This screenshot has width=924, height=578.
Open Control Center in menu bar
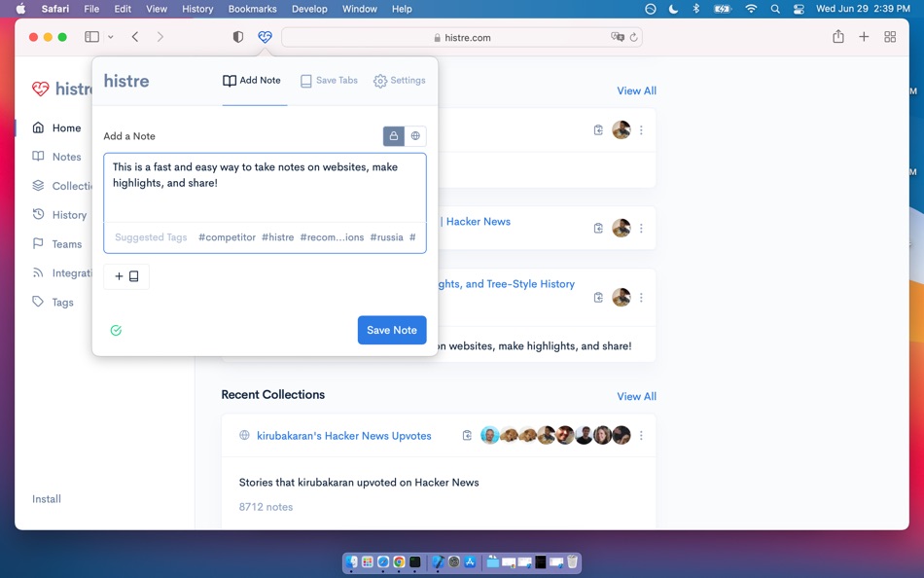[x=799, y=9]
